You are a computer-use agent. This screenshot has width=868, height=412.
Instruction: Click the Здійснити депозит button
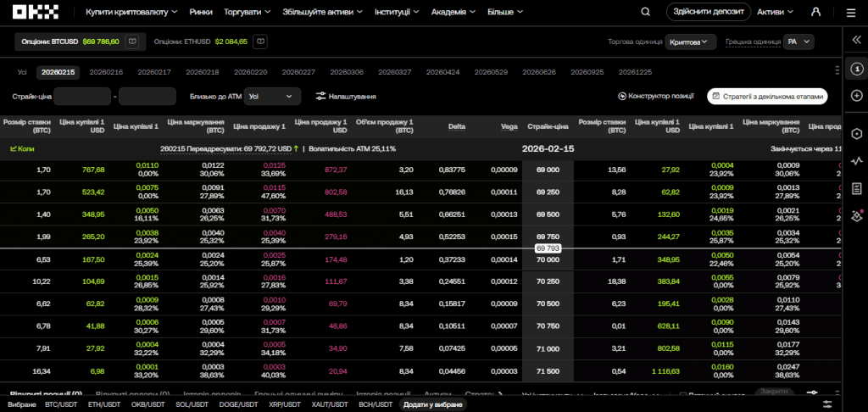coord(708,12)
